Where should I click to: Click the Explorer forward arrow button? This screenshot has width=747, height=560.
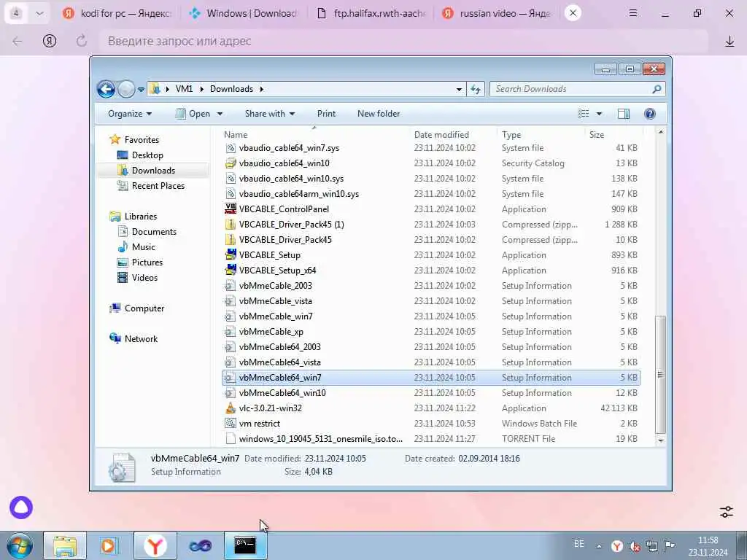(126, 89)
